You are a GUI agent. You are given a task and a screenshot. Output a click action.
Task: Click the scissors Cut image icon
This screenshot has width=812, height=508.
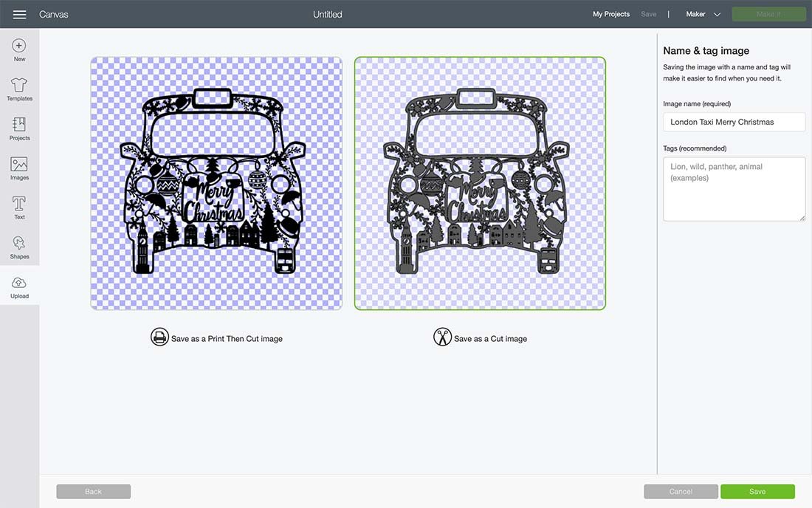[442, 337]
